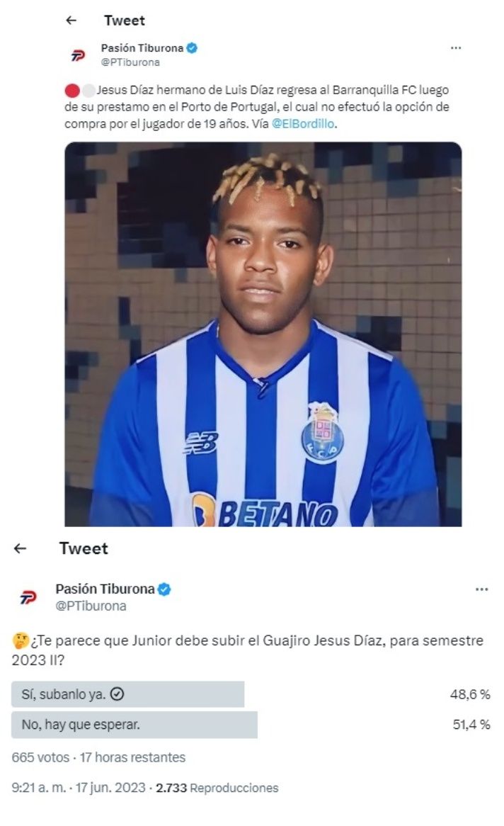Click Pasión Tiburona avatar in the poll tweet
Image resolution: width=504 pixels, height=826 pixels.
[x=28, y=597]
